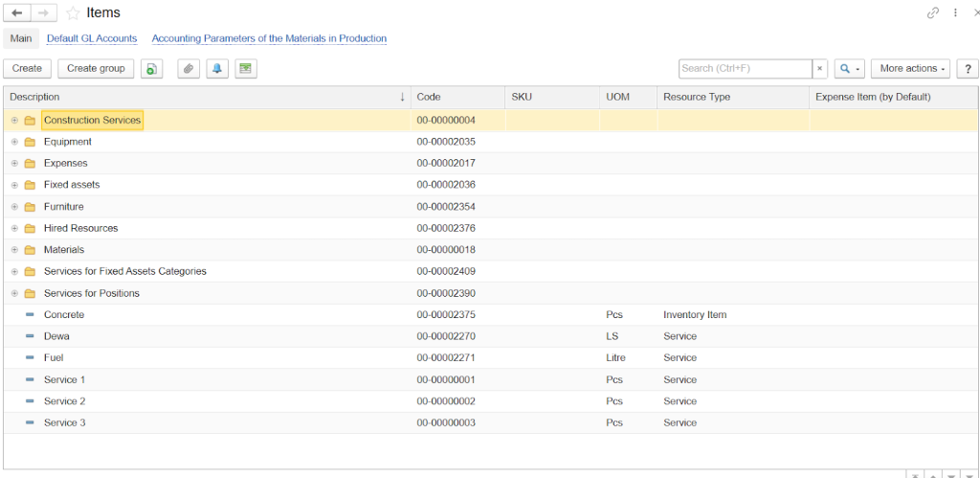Expand the Fixed assets group
Viewport: 980px width, 478px height.
tap(14, 185)
